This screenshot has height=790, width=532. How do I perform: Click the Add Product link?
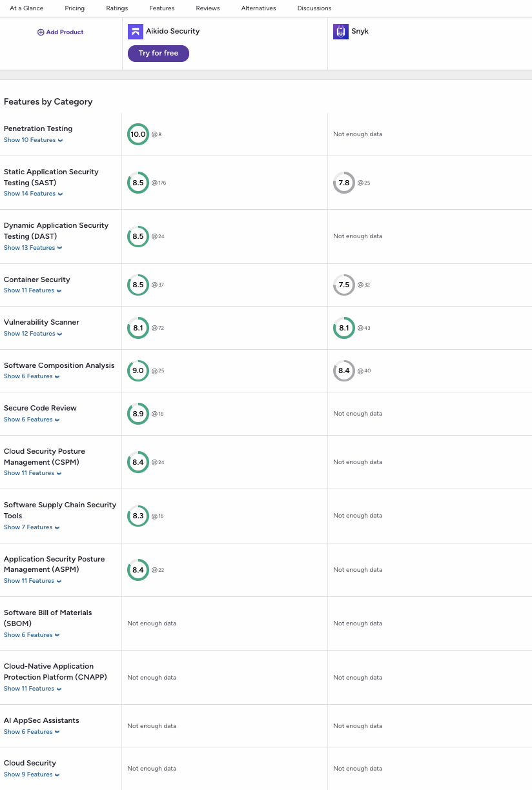click(61, 32)
